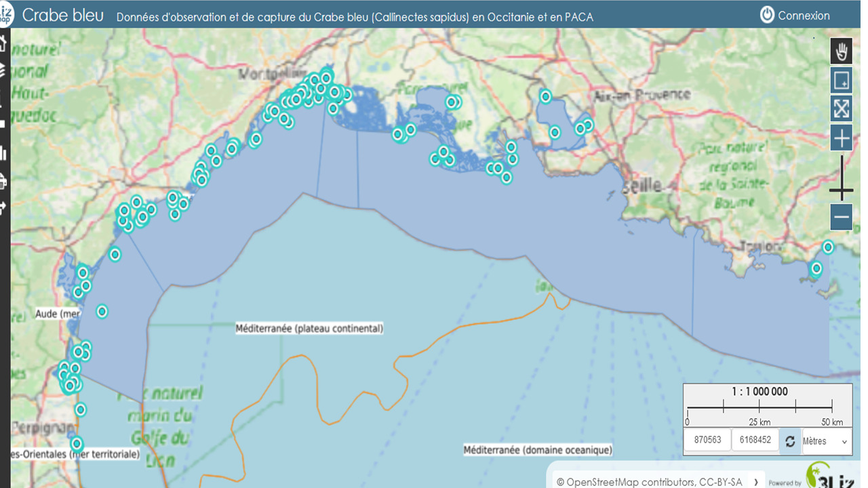Zoom out with the minus button
The width and height of the screenshot is (868, 488).
[x=841, y=218]
